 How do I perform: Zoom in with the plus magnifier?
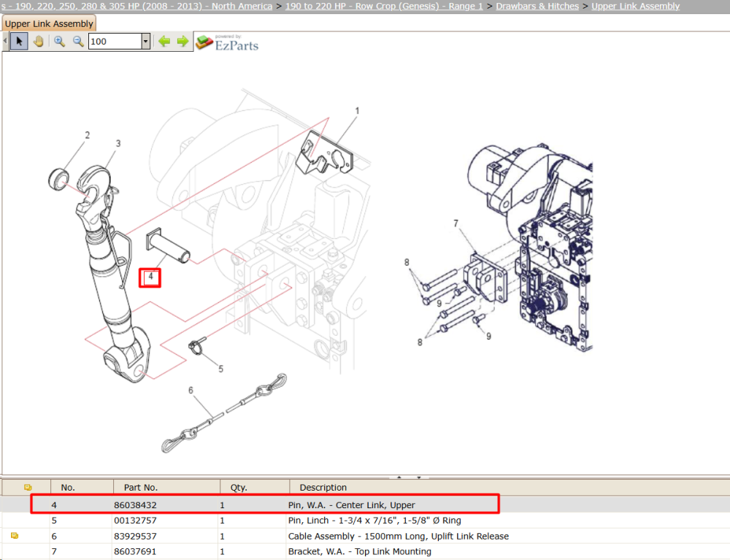click(59, 42)
